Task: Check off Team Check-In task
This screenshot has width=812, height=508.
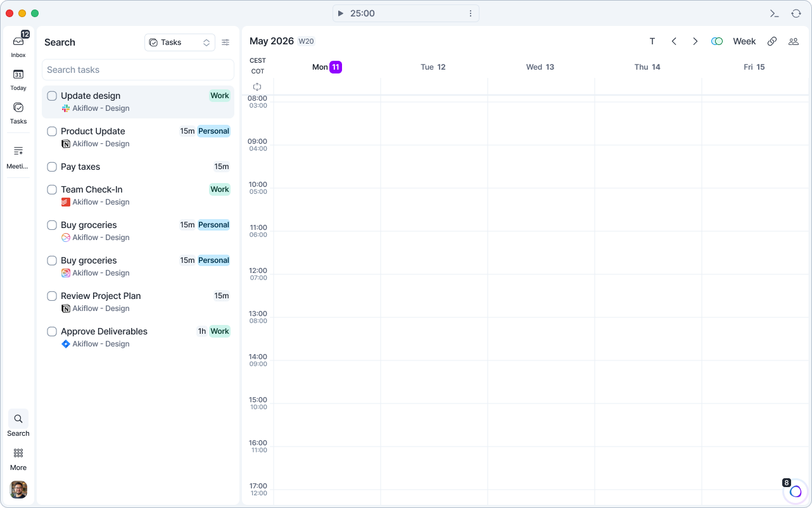Action: point(52,190)
